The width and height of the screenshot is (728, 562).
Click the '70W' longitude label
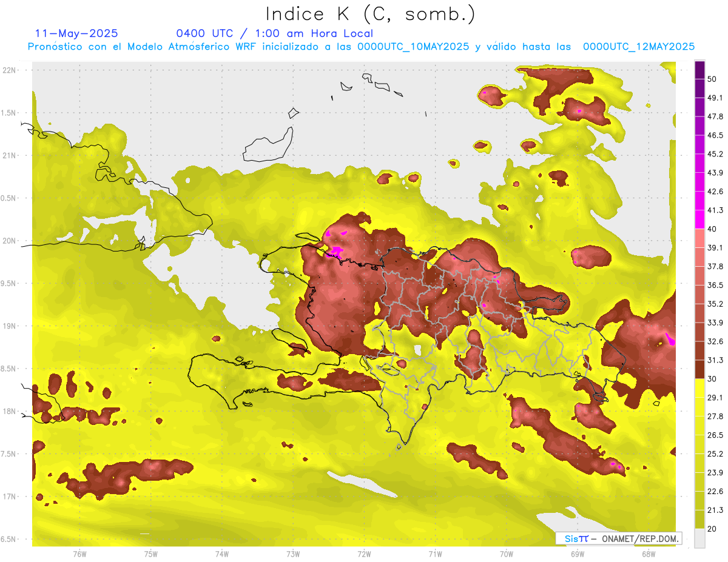coord(507,554)
